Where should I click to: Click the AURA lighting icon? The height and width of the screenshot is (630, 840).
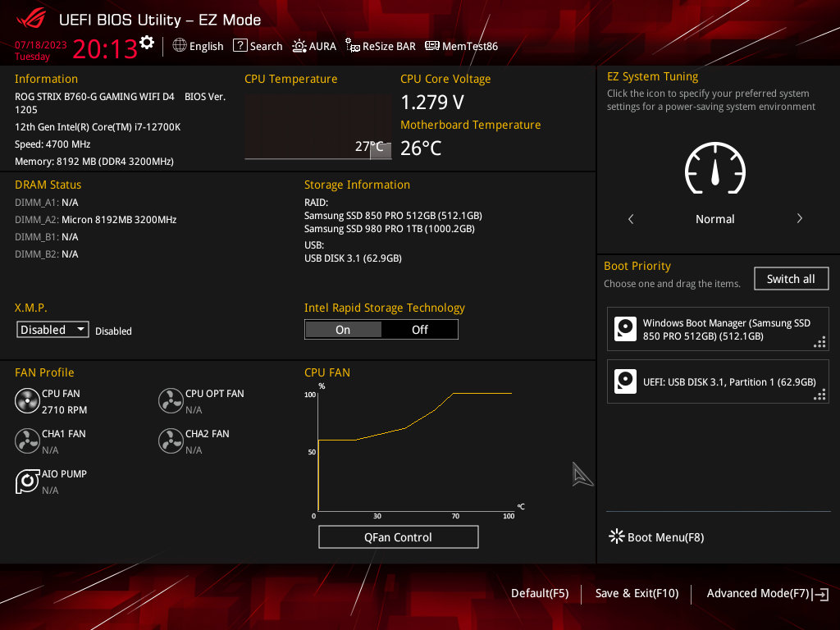[x=299, y=46]
